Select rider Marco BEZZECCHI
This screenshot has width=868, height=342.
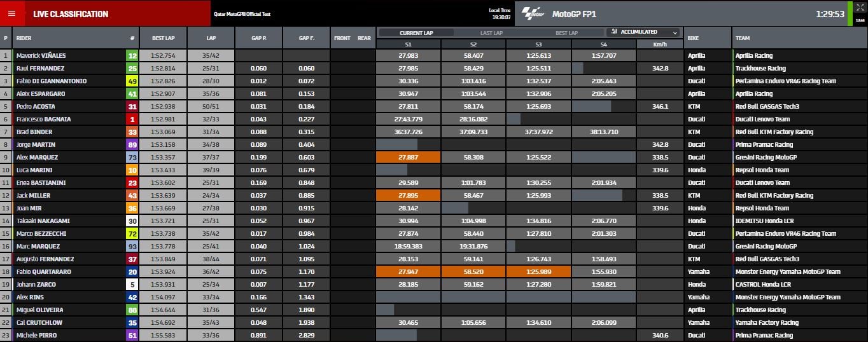click(x=43, y=233)
